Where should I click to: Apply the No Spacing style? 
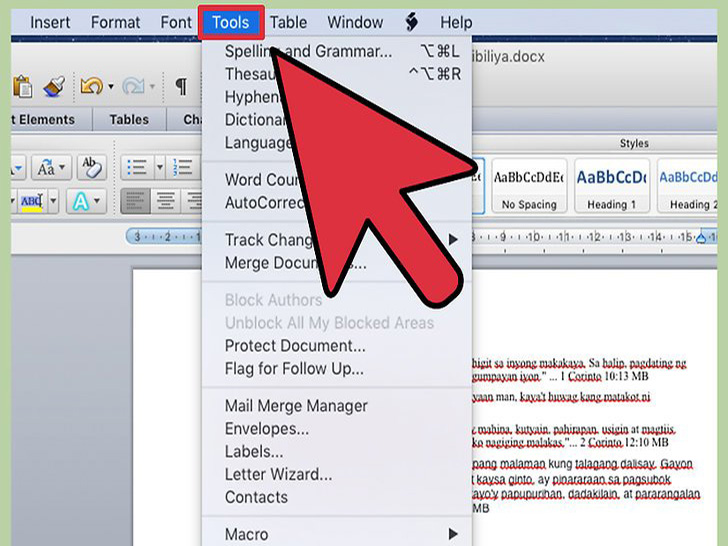[529, 186]
